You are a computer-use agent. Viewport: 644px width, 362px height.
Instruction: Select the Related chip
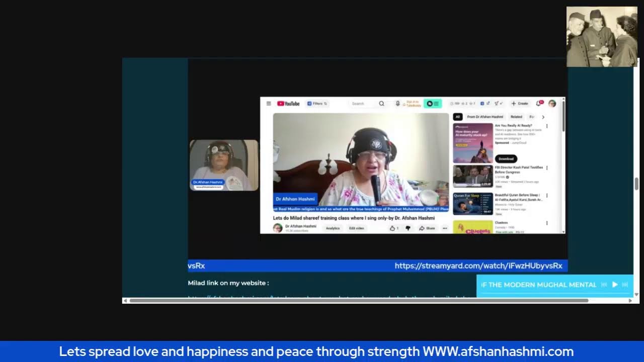coord(516,117)
